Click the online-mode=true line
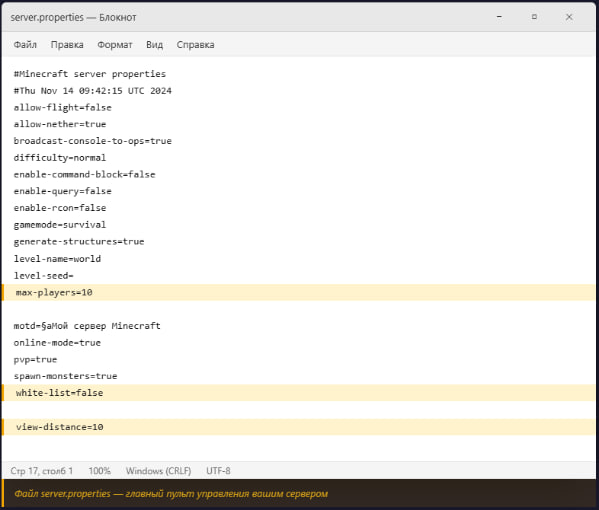 57,343
